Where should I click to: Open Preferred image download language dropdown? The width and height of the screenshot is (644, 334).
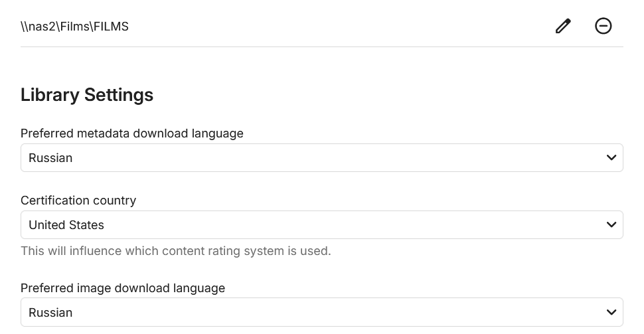coord(322,312)
